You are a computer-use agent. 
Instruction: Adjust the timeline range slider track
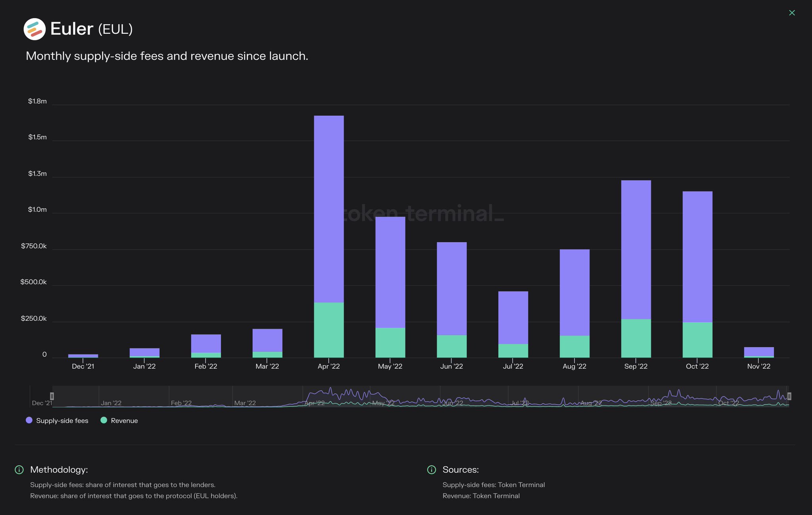click(420, 396)
